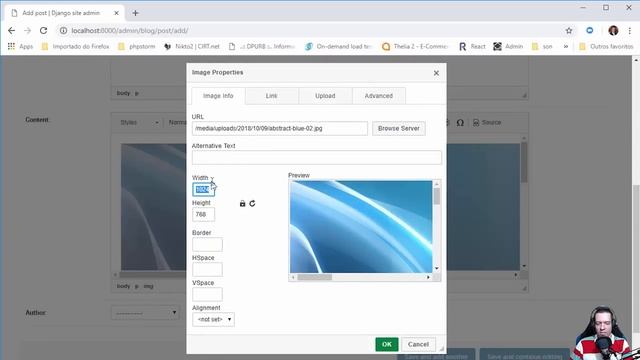The image size is (640, 360).
Task: Click the preview horizontal scrollbar thumb
Action: (314, 277)
